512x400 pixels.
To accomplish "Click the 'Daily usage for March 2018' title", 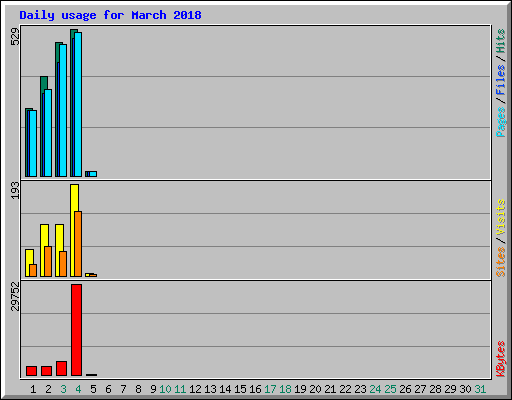I will coord(110,15).
